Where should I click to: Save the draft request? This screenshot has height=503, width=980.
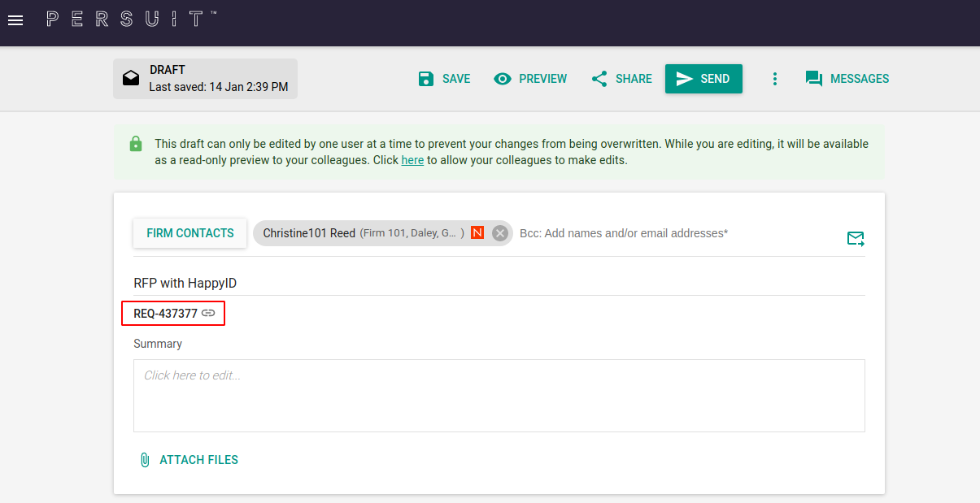444,79
